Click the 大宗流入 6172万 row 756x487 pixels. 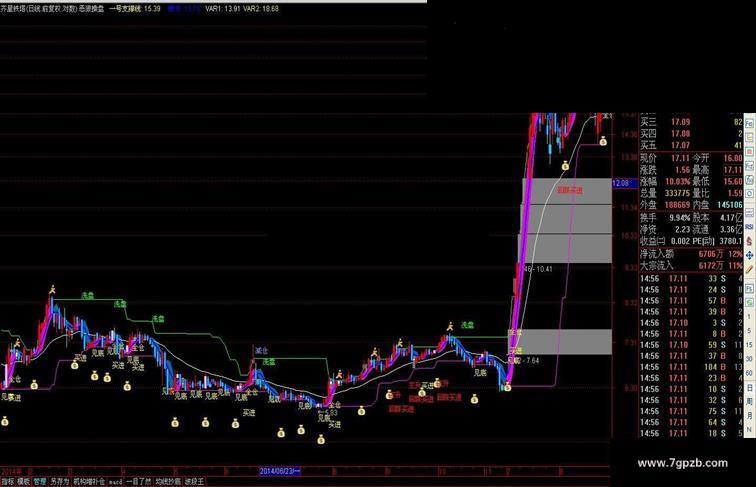tap(691, 265)
